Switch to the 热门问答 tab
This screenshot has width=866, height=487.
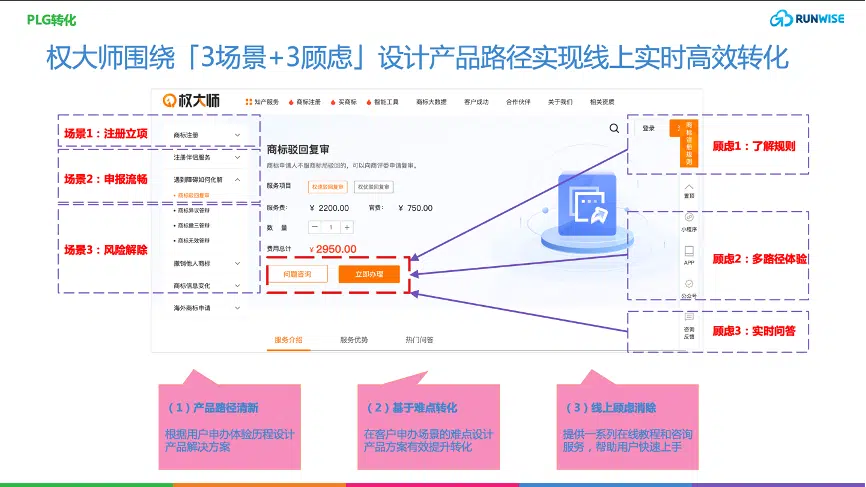[419, 340]
